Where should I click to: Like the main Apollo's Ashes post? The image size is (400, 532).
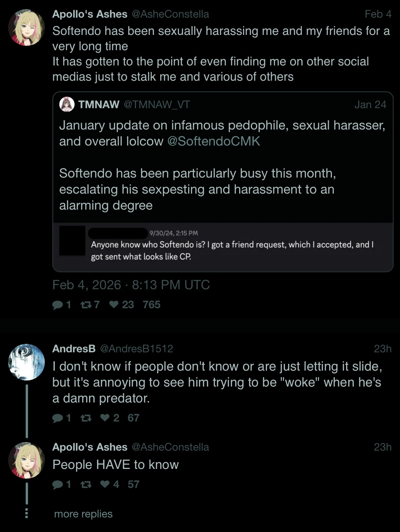point(114,305)
